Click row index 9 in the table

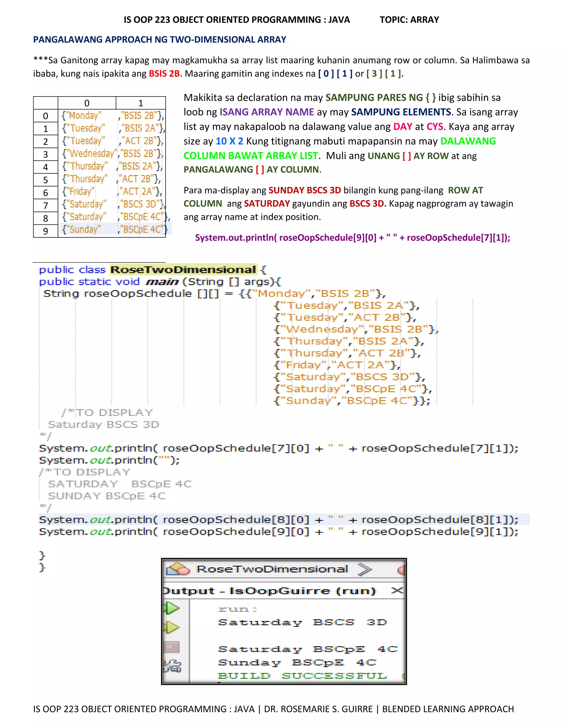[46, 231]
